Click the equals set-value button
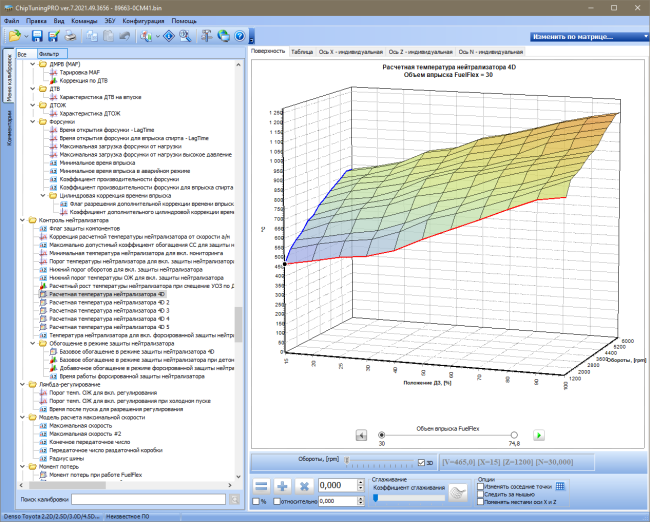The height and width of the screenshot is (522, 650). [x=262, y=486]
